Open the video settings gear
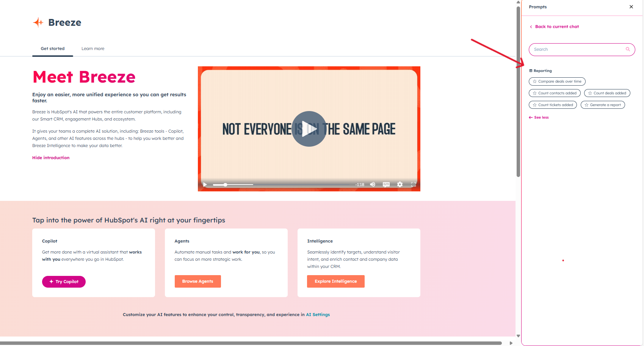 (400, 185)
